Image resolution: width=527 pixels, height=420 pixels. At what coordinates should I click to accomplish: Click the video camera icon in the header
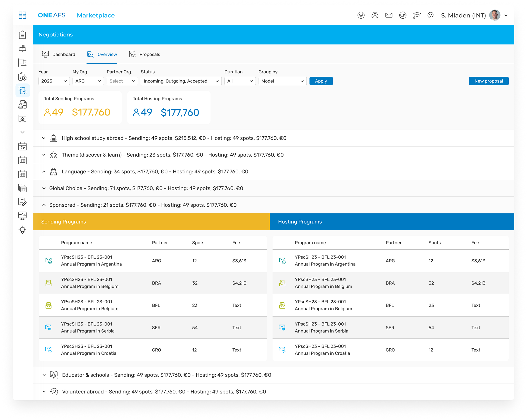click(403, 15)
